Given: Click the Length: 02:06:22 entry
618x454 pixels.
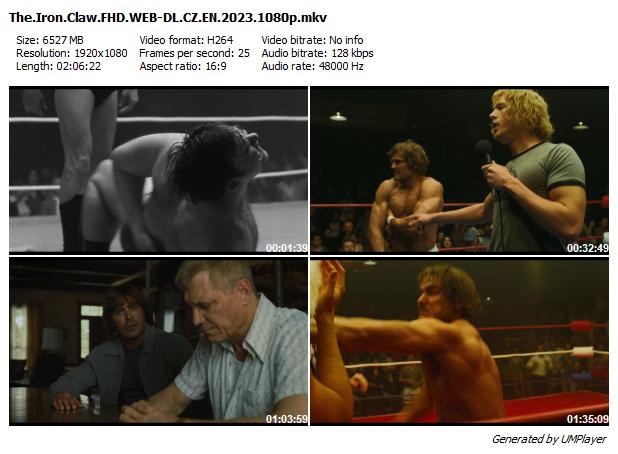Looking at the screenshot, I should coord(58,66).
